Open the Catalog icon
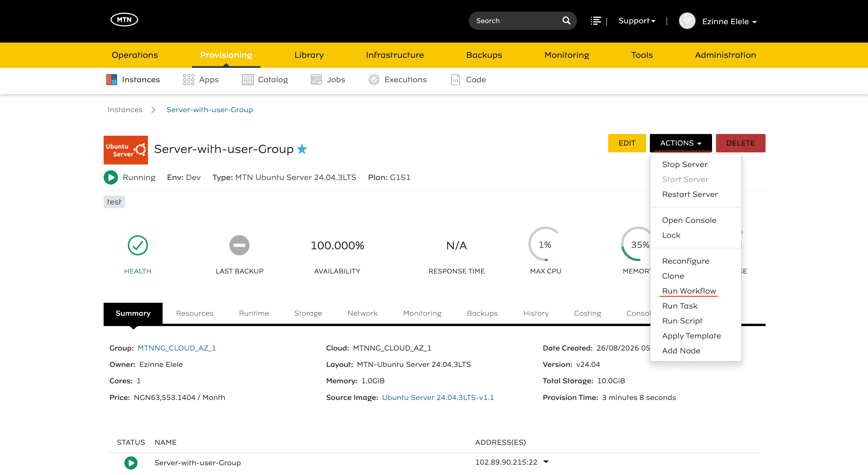The width and height of the screenshot is (868, 475). click(x=248, y=80)
